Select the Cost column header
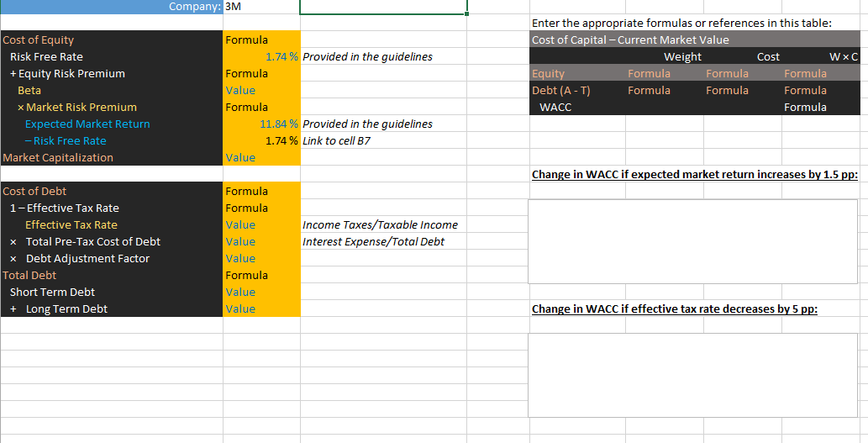Image resolution: width=868 pixels, height=443 pixels. click(x=768, y=56)
